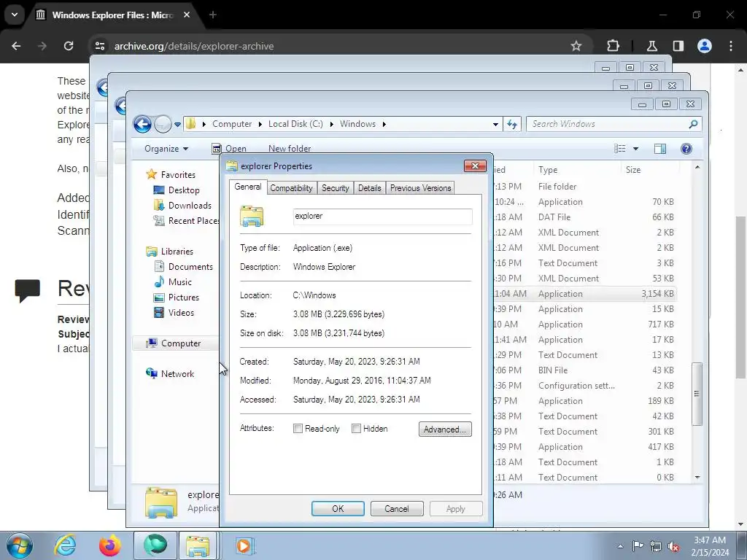Image resolution: width=747 pixels, height=560 pixels.
Task: Open Videos library in navigation pane
Action: coord(174,312)
